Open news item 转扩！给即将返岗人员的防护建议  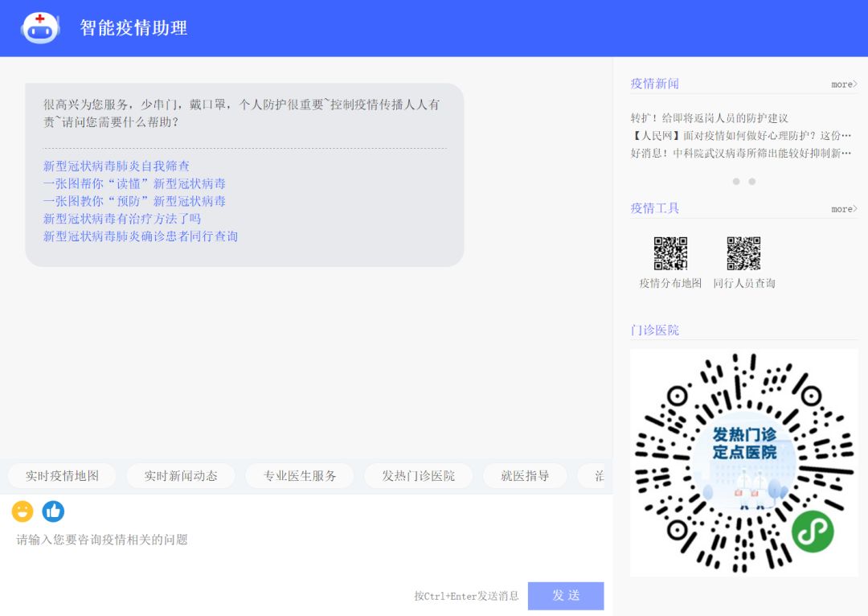pos(709,118)
